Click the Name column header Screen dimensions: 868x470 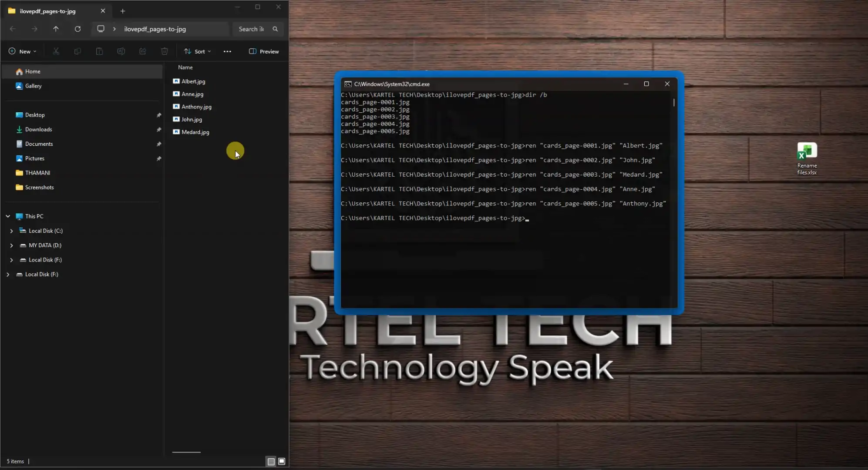pos(185,67)
